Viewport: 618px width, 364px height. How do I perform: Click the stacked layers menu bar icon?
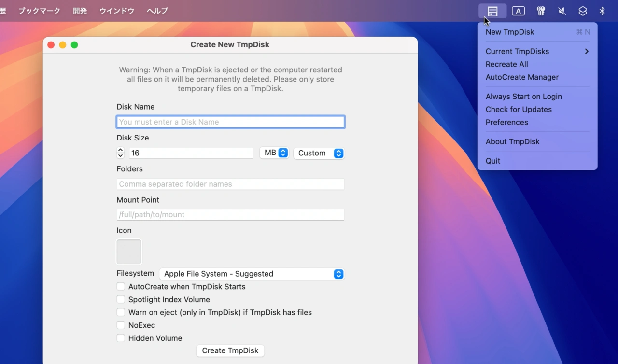click(x=583, y=11)
